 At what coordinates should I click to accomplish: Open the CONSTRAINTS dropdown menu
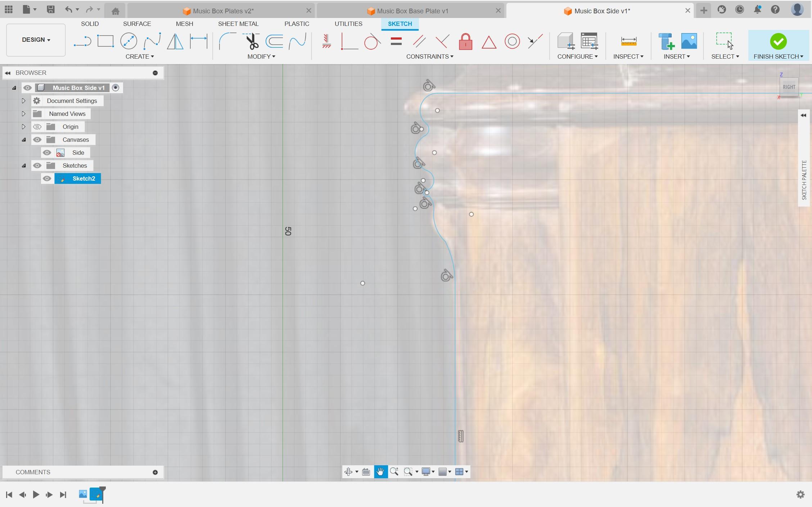(x=429, y=56)
